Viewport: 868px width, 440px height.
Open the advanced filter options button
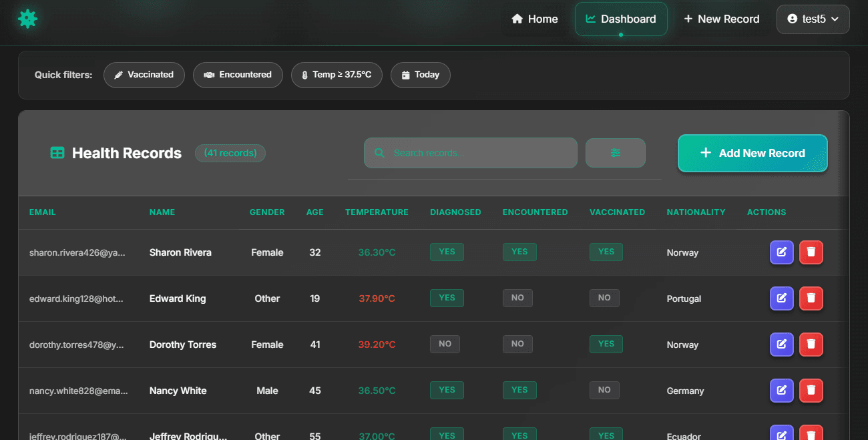[615, 153]
